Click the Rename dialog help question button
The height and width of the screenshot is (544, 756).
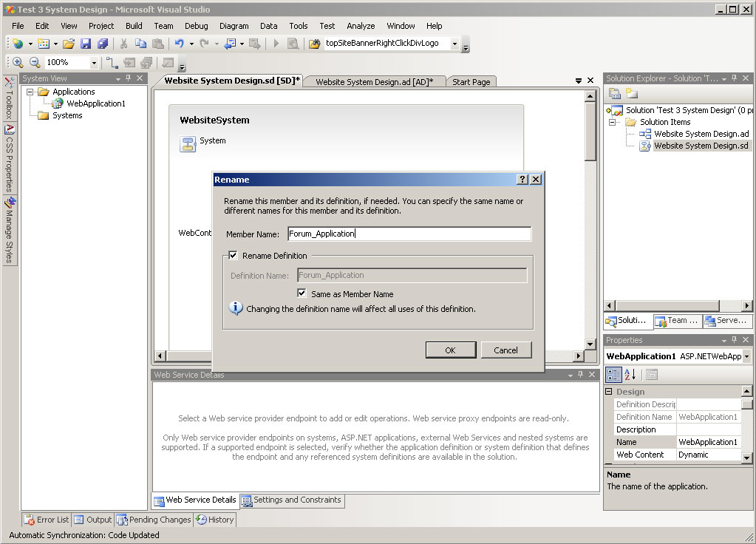click(522, 180)
